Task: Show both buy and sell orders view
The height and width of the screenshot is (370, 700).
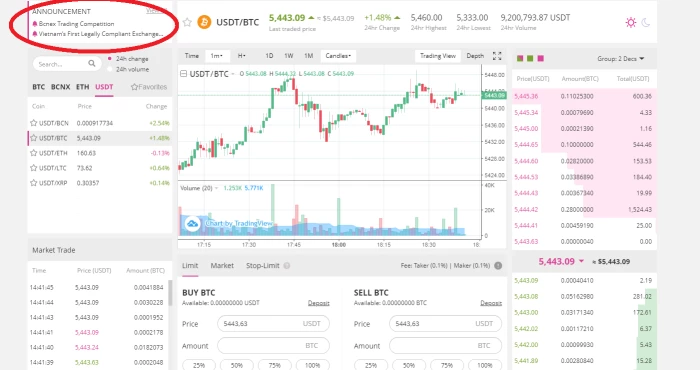Action: 520,58
